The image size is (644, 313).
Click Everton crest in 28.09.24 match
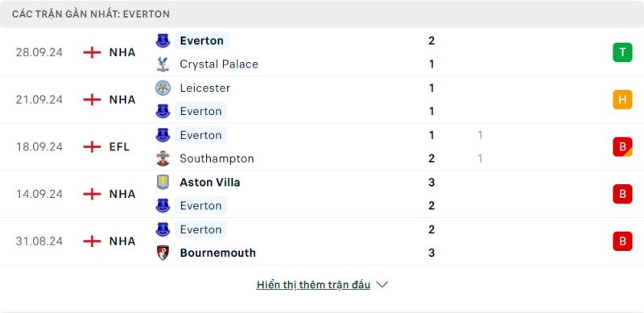(x=163, y=41)
